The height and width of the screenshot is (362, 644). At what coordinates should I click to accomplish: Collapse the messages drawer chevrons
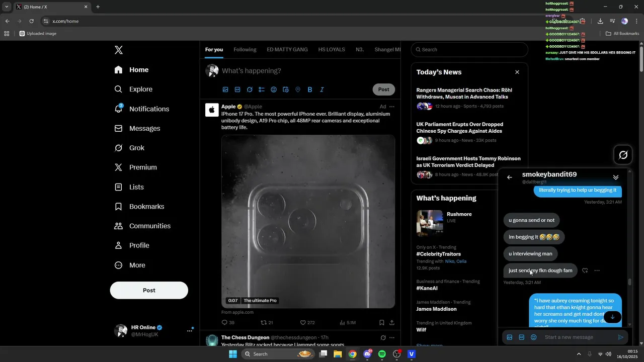[616, 177]
